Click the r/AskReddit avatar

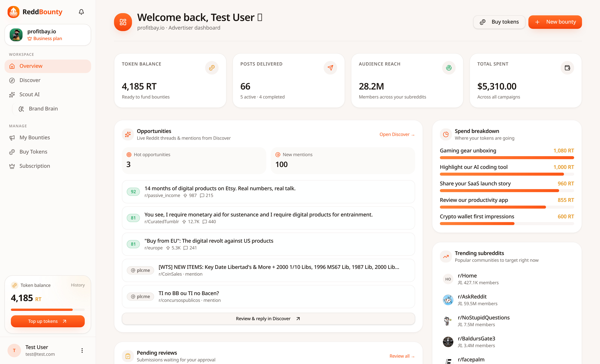click(x=448, y=300)
